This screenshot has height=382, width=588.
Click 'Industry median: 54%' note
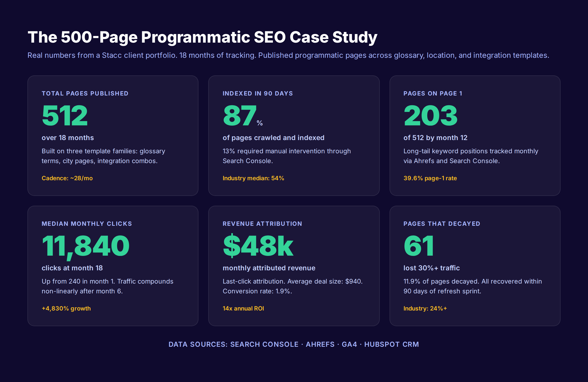(253, 178)
